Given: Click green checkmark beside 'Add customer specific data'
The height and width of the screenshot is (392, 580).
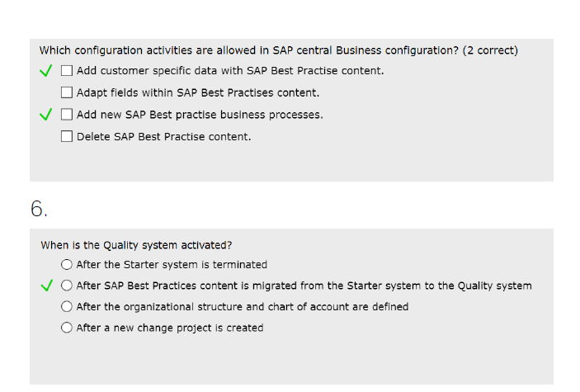Looking at the screenshot, I should pyautogui.click(x=46, y=70).
